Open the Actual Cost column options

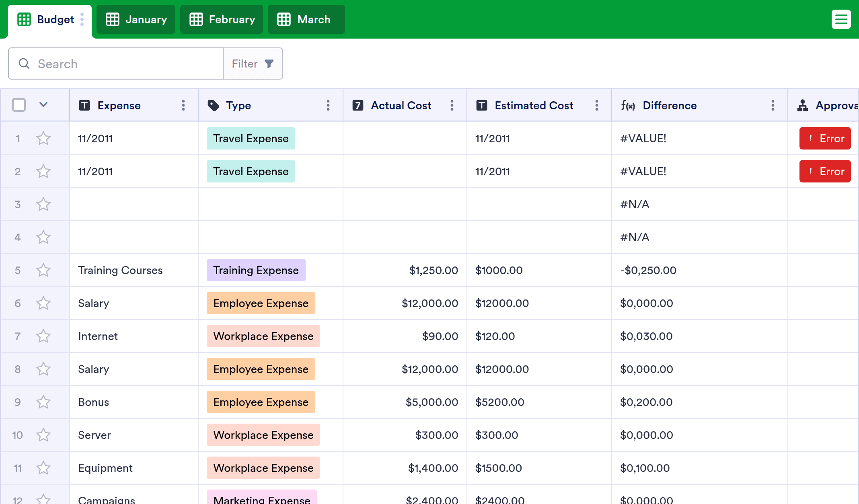click(x=452, y=105)
